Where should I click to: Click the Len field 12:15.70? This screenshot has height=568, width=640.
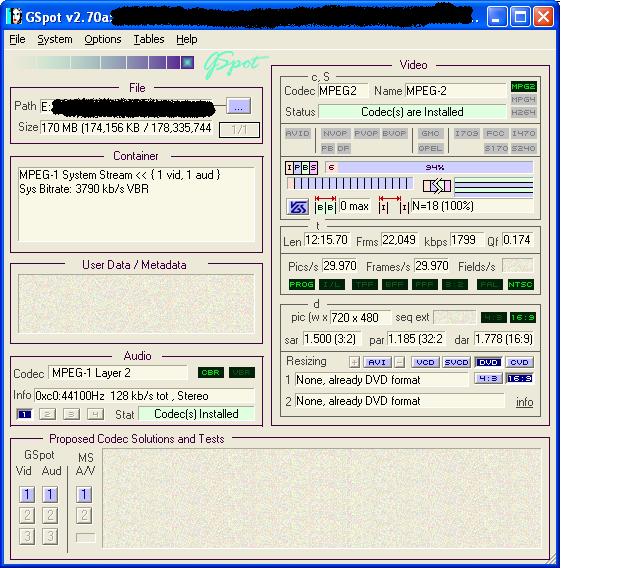tap(327, 240)
